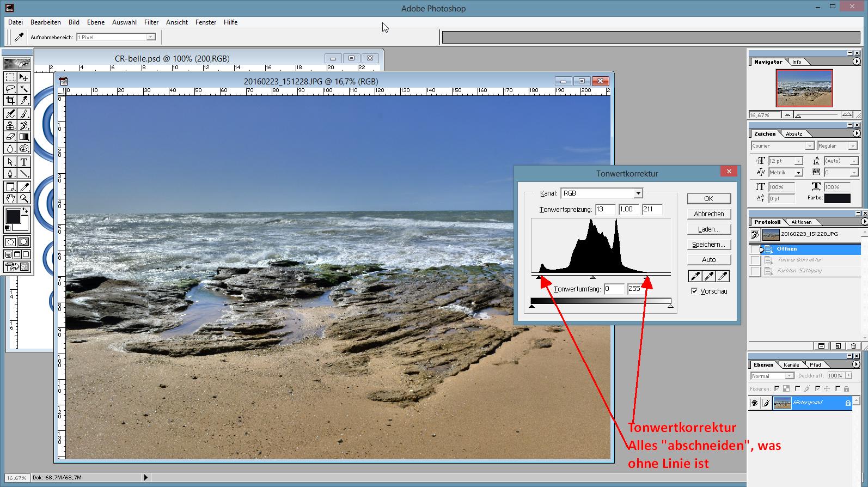The height and width of the screenshot is (487, 868).
Task: Expand the Normal blend mode dropdown
Action: (x=788, y=376)
